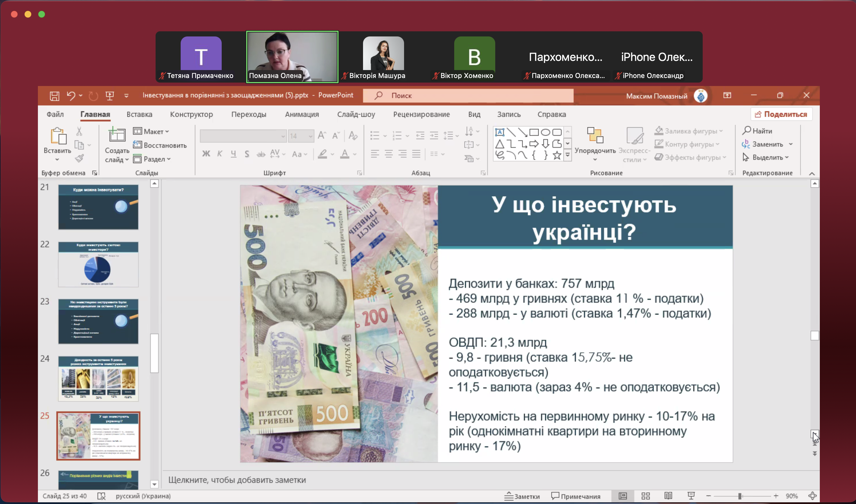Toggle Bold (Ж) formatting
Viewport: 856px width, 504px height.
pos(206,154)
